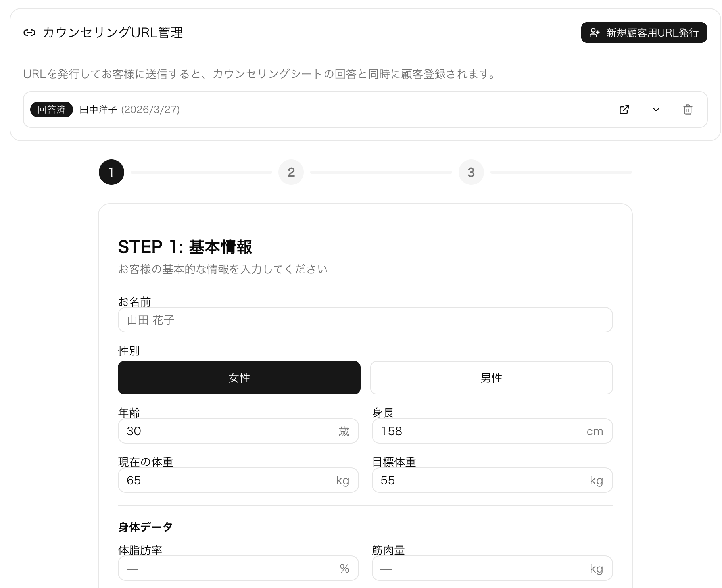Click the 目標体重 target weight field
The height and width of the screenshot is (588, 722).
point(480,480)
